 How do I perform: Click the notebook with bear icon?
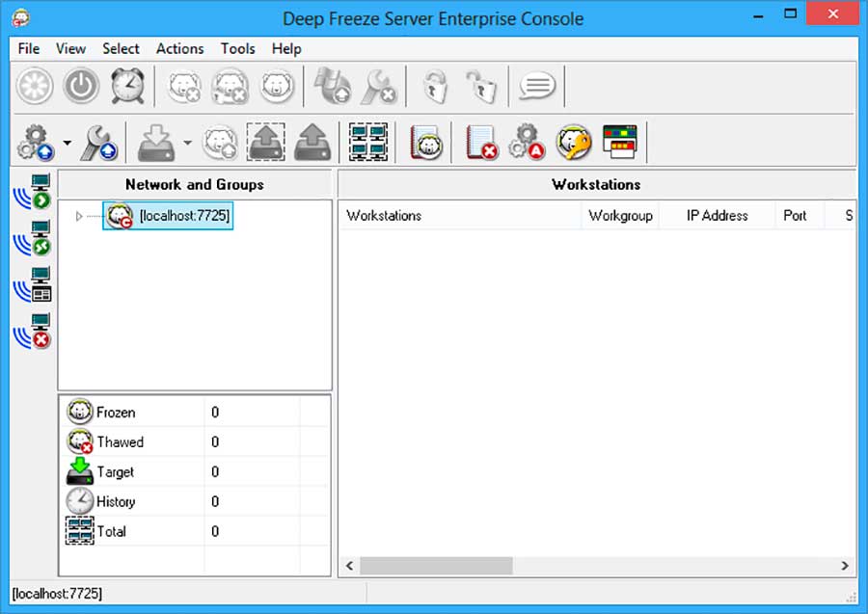pos(425,143)
